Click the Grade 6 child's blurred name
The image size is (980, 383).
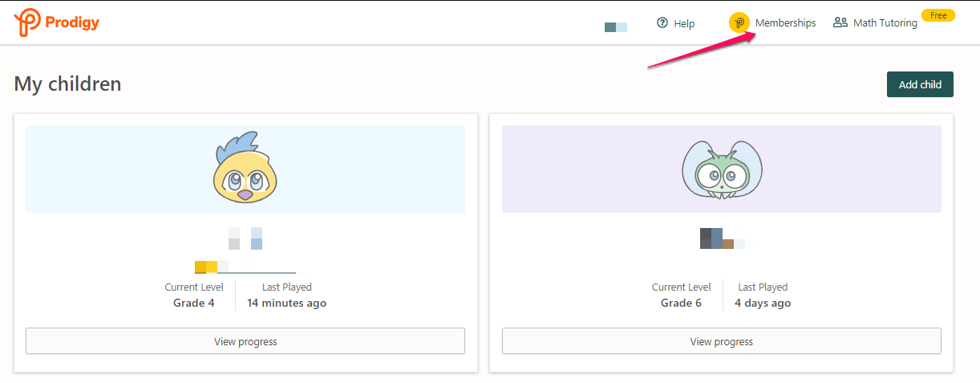pos(722,238)
